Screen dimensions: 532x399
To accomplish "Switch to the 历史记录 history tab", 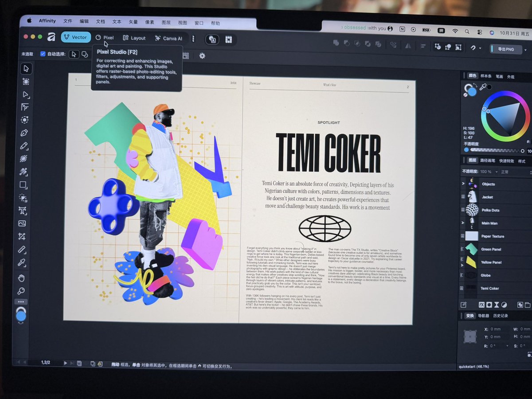I will (x=501, y=316).
